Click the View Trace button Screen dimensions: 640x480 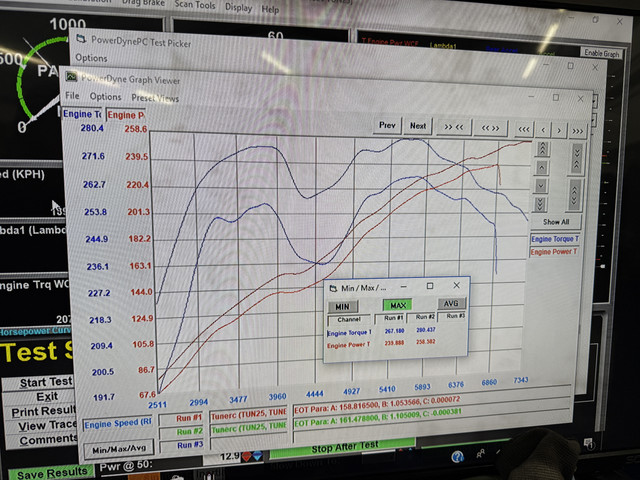pyautogui.click(x=42, y=426)
